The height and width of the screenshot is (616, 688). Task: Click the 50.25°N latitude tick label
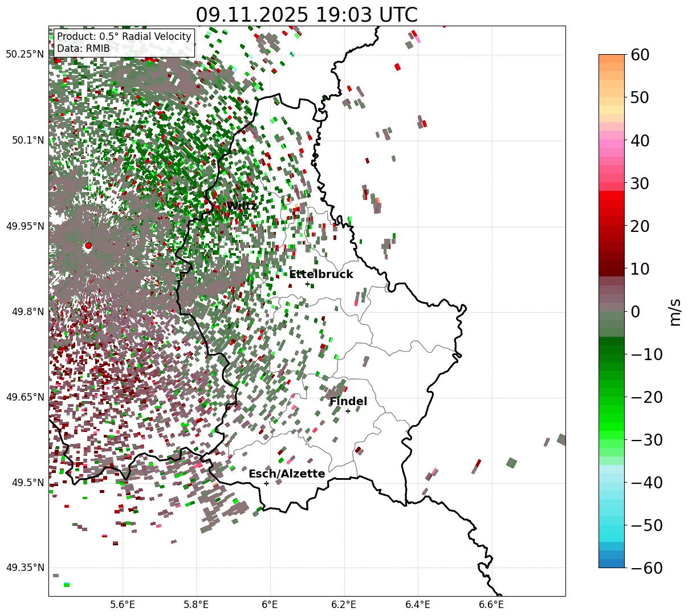25,55
